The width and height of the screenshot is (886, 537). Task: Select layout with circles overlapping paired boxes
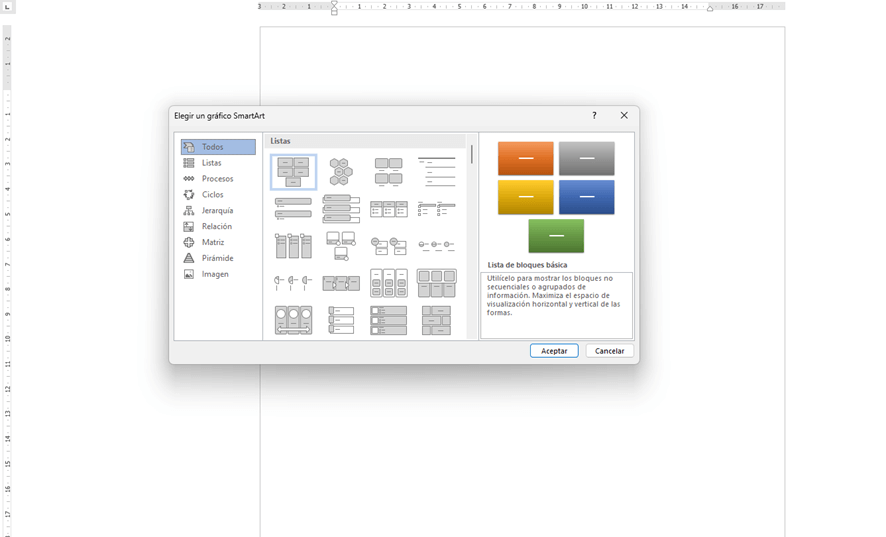point(389,245)
